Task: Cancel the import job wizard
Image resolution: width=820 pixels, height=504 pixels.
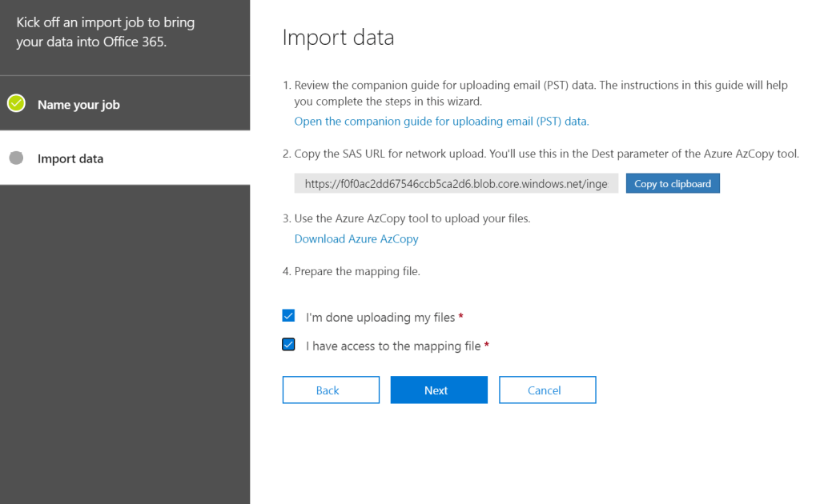Action: tap(547, 390)
